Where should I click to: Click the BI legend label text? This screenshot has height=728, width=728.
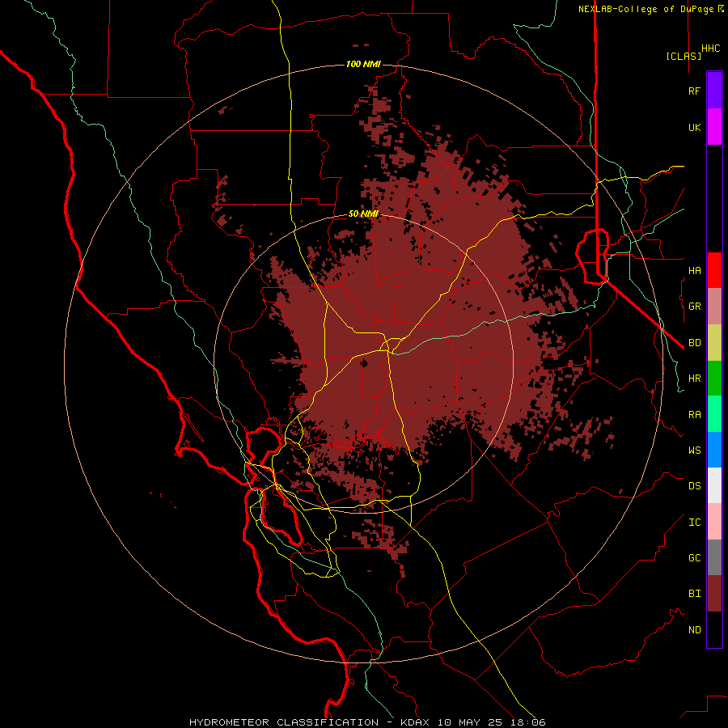[694, 594]
